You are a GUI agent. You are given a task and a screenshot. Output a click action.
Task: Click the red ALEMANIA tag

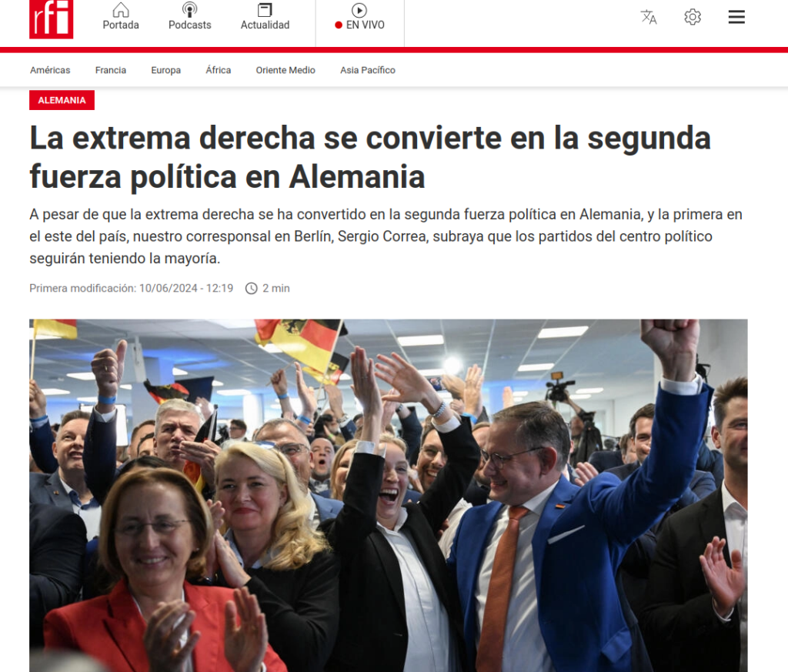click(62, 100)
